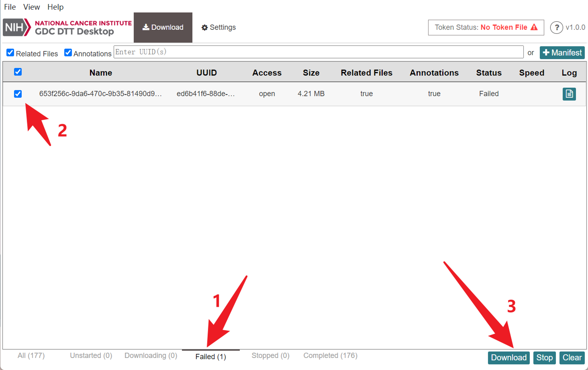
Task: Show the Completed (176) filter tab
Action: pos(330,356)
